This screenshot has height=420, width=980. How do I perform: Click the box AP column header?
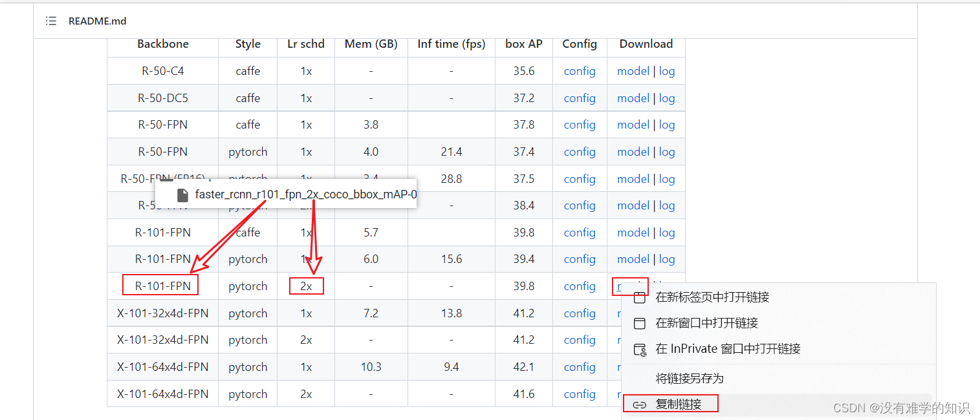click(x=524, y=44)
